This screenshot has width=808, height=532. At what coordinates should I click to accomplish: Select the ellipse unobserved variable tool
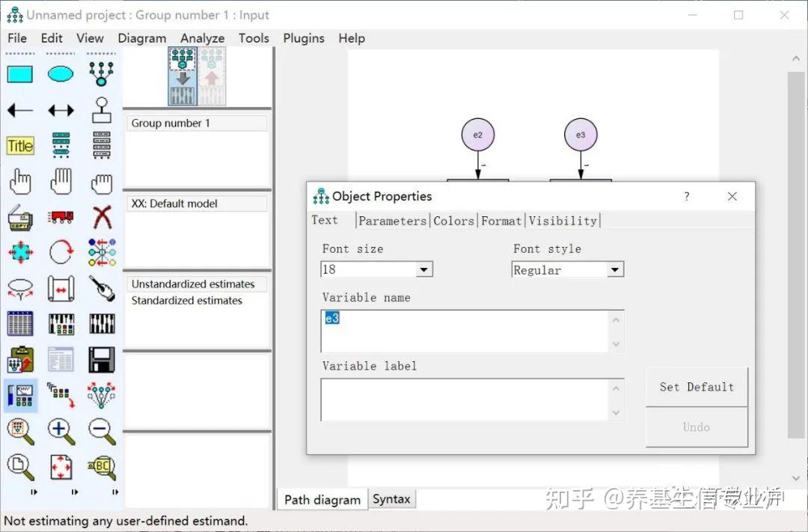tap(61, 73)
